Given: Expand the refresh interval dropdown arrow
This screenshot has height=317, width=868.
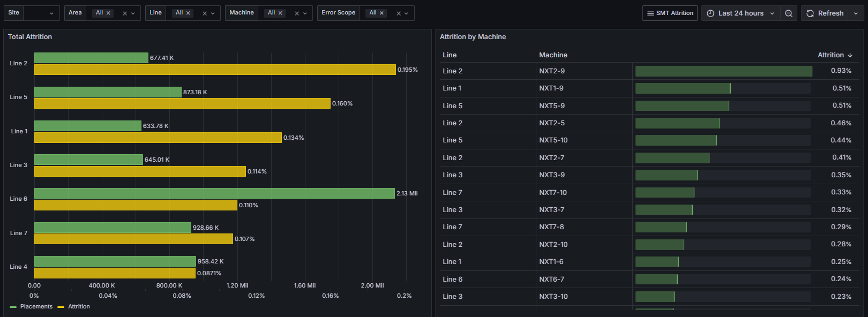Looking at the screenshot, I should [856, 13].
